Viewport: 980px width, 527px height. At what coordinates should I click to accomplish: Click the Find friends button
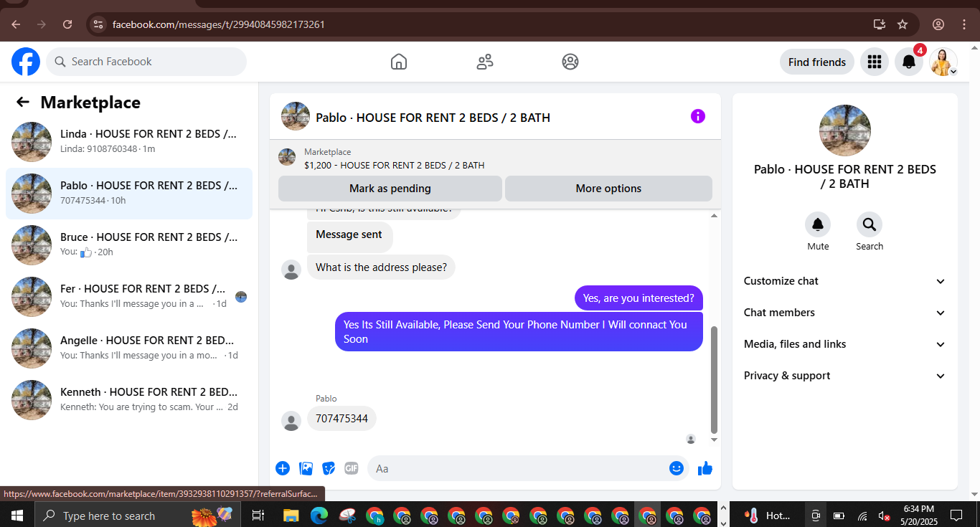click(x=817, y=62)
